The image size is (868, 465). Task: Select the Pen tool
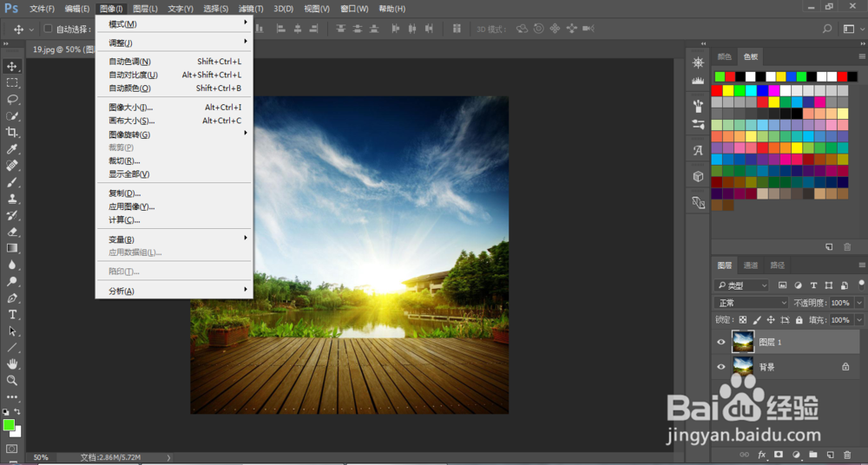click(x=11, y=298)
